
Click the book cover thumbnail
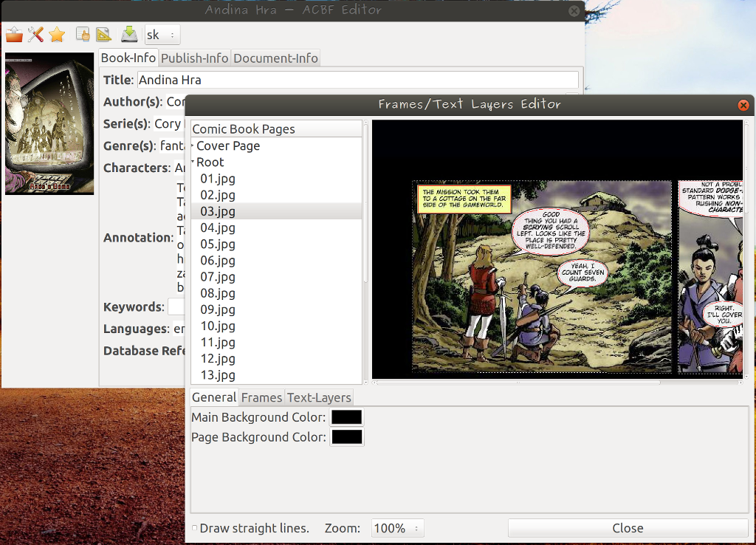click(49, 124)
